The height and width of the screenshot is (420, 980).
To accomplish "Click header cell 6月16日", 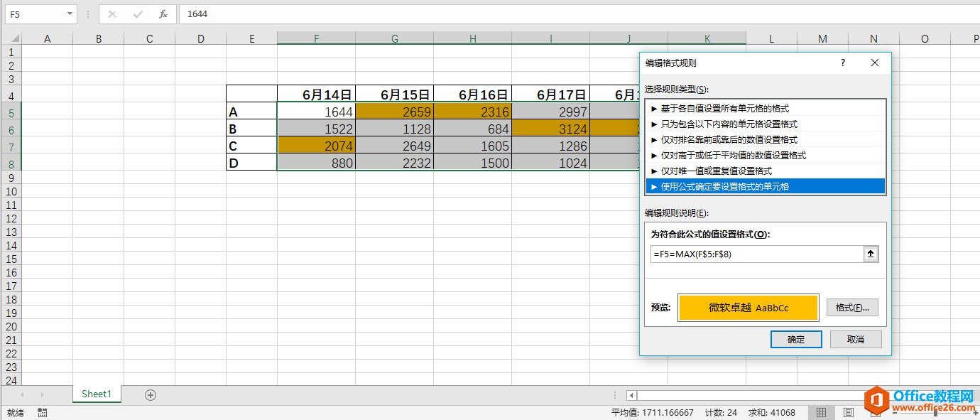I will tap(473, 94).
